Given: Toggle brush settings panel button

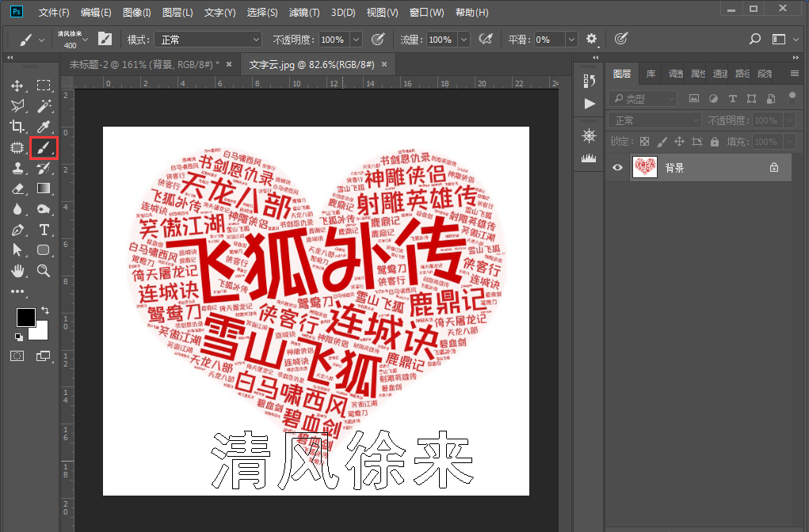Looking at the screenshot, I should (x=105, y=39).
